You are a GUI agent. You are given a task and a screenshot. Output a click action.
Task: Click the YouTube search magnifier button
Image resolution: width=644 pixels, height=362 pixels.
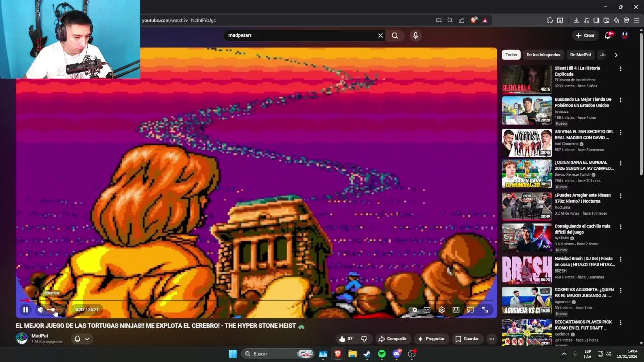coord(395,35)
